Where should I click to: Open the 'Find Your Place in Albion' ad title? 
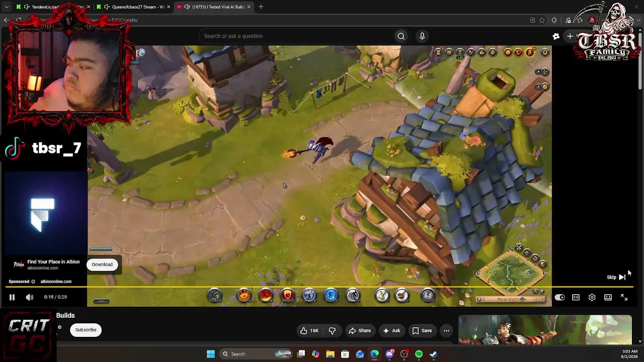tap(53, 262)
